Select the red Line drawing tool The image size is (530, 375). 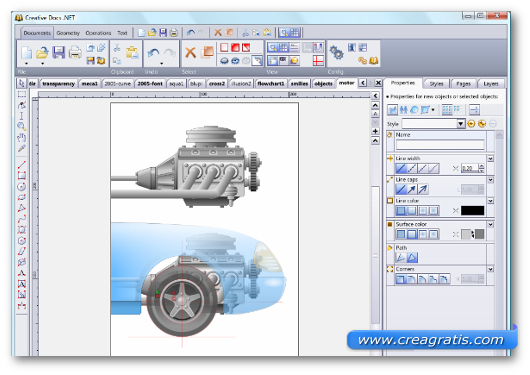pyautogui.click(x=22, y=165)
